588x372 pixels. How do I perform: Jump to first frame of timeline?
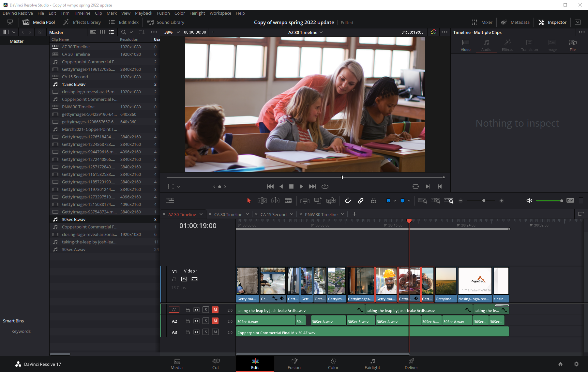tap(270, 186)
